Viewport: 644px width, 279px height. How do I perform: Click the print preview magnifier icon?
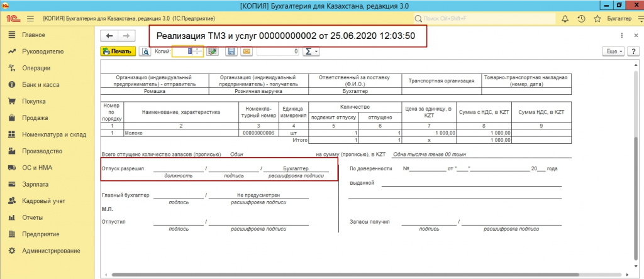coord(145,52)
